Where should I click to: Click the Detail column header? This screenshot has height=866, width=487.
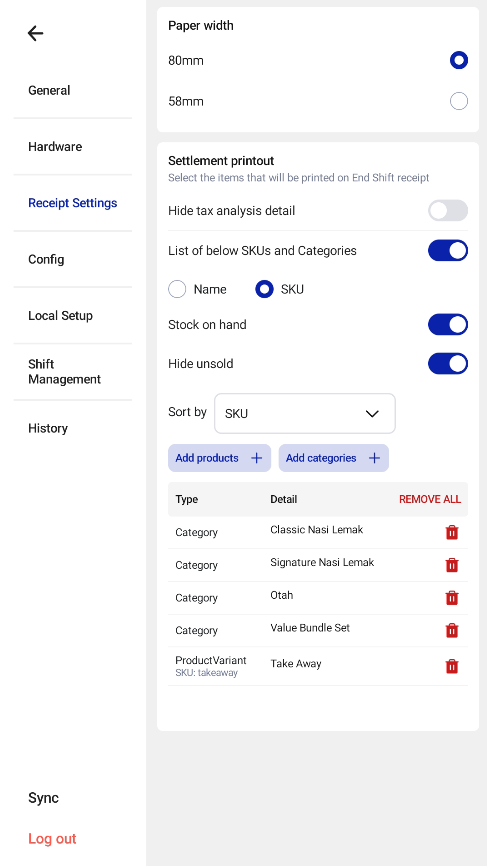(x=284, y=499)
